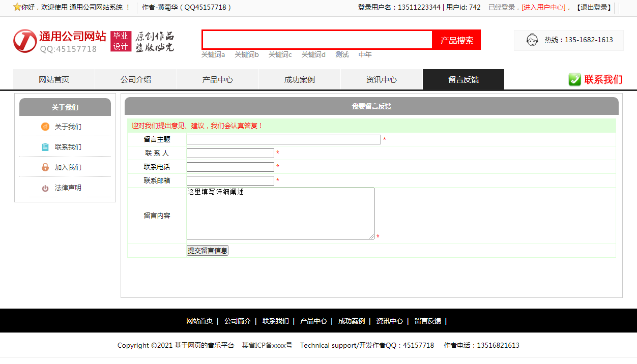This screenshot has height=364, width=637.
Task: Click the 联系人 contact name input field
Action: pos(230,153)
